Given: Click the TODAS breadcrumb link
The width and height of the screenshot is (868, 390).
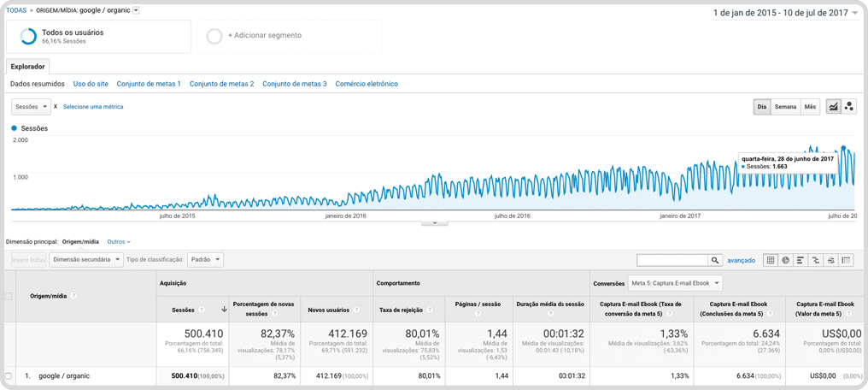Looking at the screenshot, I should (x=16, y=10).
